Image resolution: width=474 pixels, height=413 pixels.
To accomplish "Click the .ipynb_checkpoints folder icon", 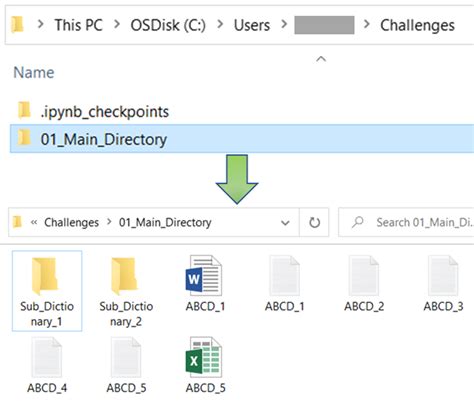I will [24, 110].
